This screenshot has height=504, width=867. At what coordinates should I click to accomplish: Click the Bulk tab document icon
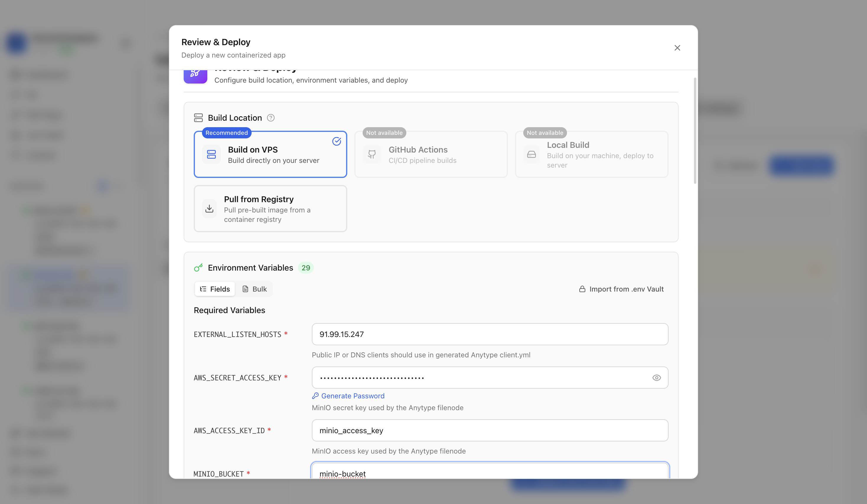[245, 289]
